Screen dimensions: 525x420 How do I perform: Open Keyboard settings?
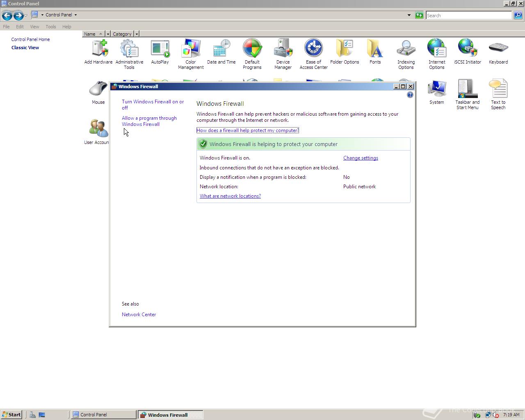point(498,52)
